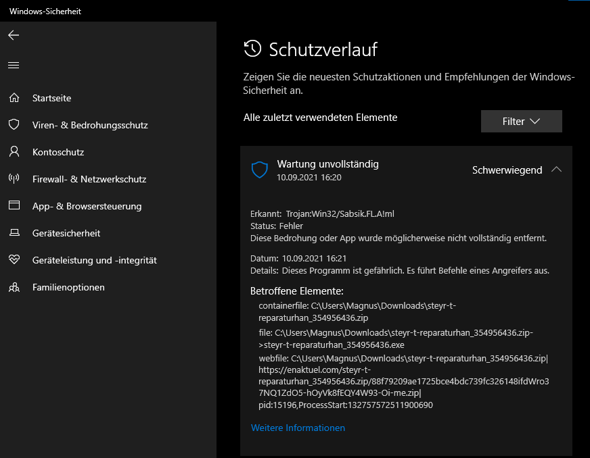Open App- & Browsersteuerung
The width and height of the screenshot is (590, 458).
[x=87, y=207]
